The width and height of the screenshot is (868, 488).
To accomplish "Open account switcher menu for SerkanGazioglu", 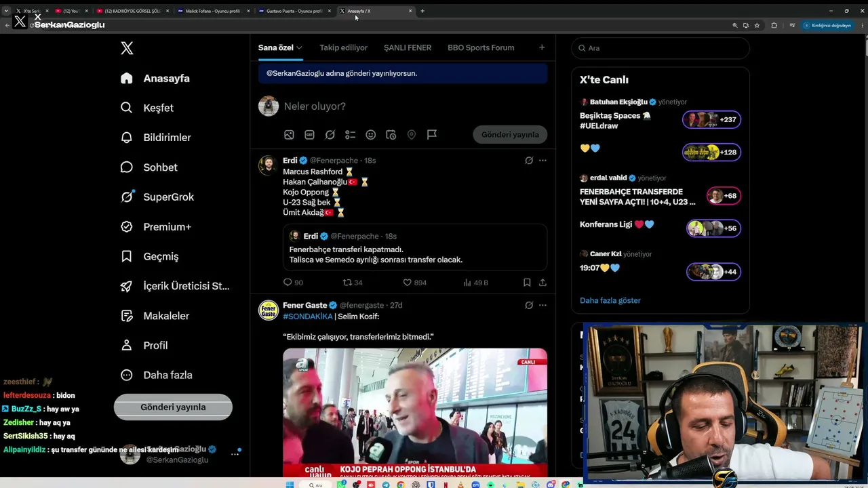I will click(235, 454).
